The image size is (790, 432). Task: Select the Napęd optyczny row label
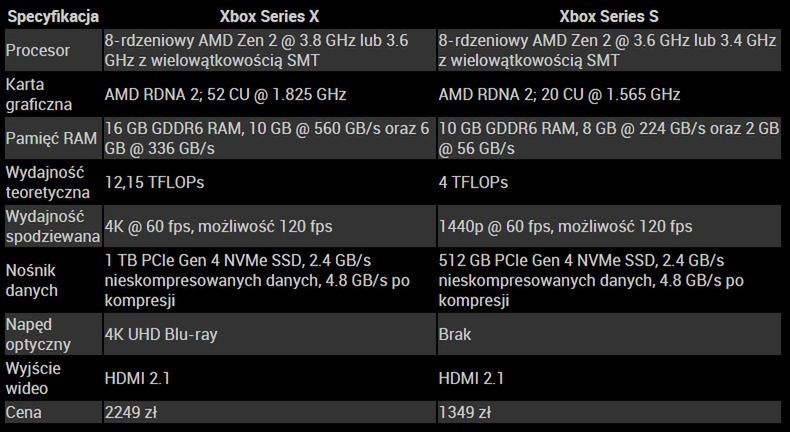tap(38, 334)
